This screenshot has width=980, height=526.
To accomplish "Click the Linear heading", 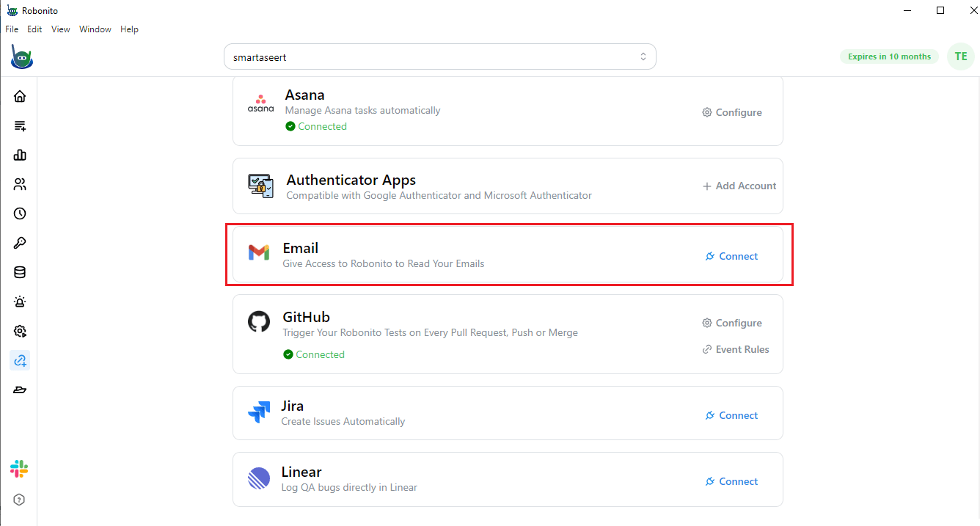I will tap(301, 472).
